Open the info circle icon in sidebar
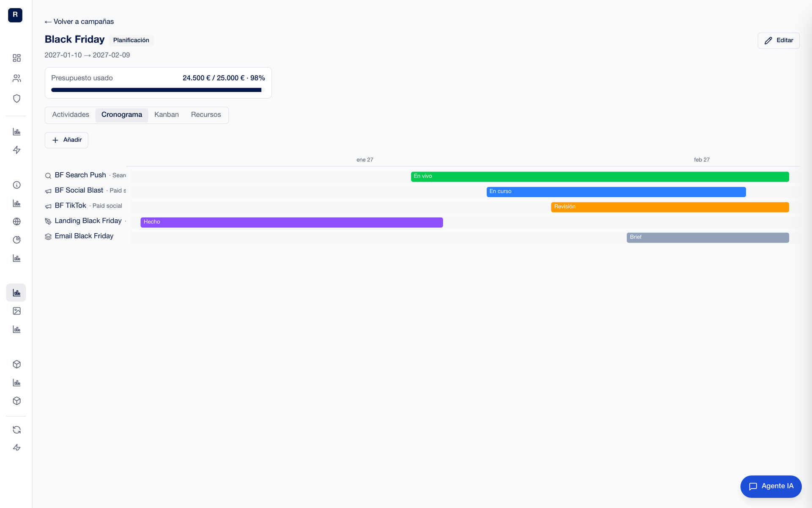 [x=16, y=185]
